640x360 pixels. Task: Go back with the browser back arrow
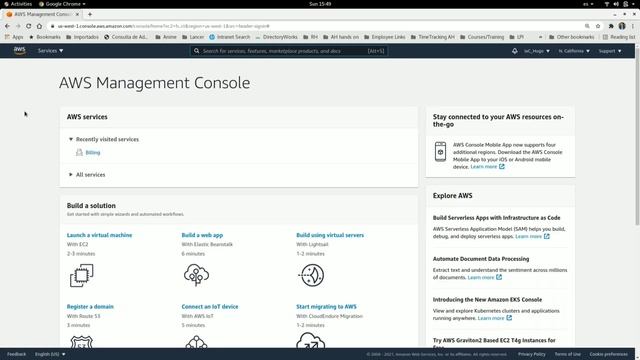pyautogui.click(x=7, y=26)
